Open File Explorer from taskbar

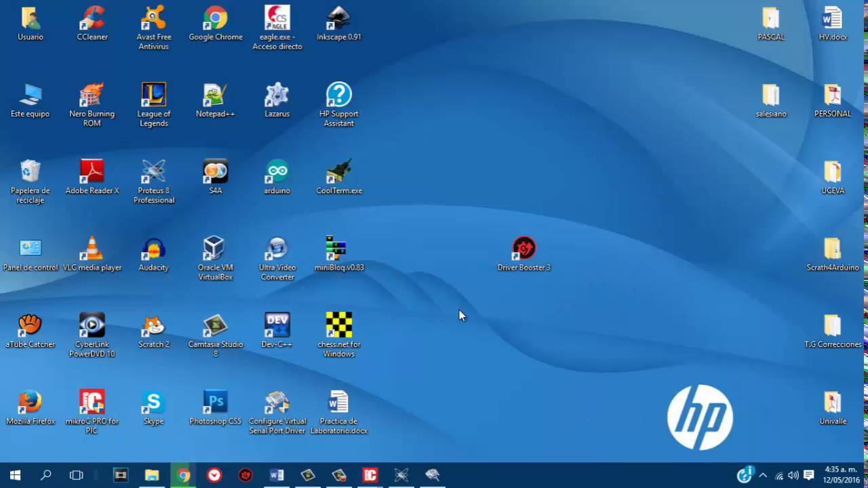click(x=152, y=475)
